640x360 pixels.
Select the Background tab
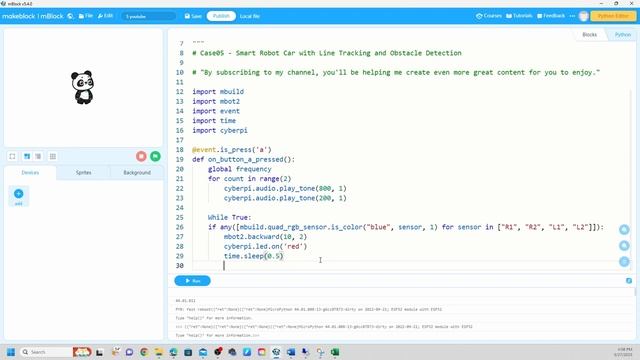[137, 173]
